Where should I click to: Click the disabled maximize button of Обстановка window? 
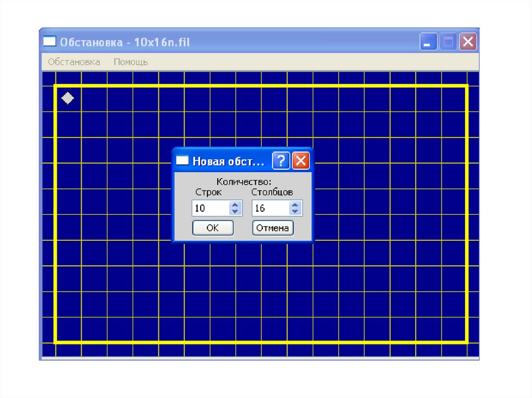pyautogui.click(x=448, y=42)
